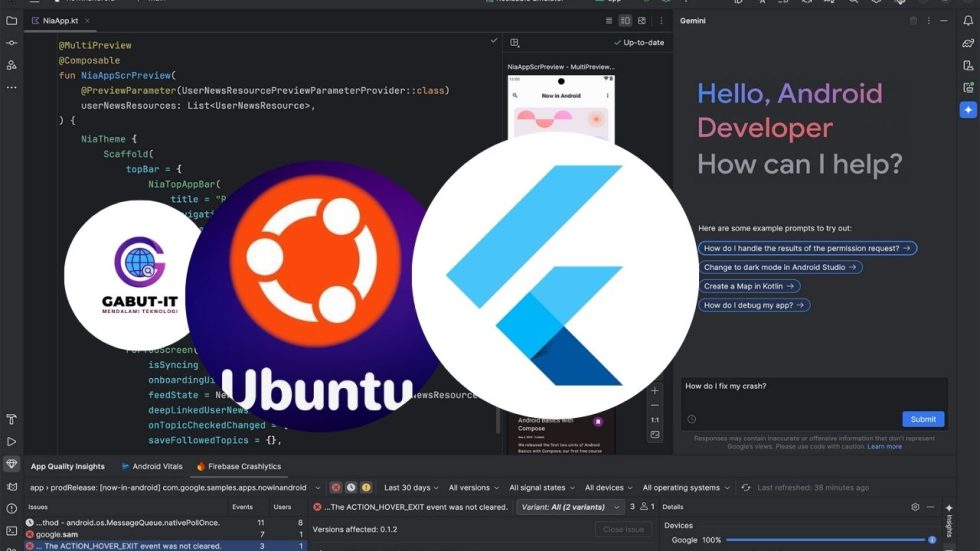
Task: Choose How do I debug my app prompt
Action: tap(754, 305)
